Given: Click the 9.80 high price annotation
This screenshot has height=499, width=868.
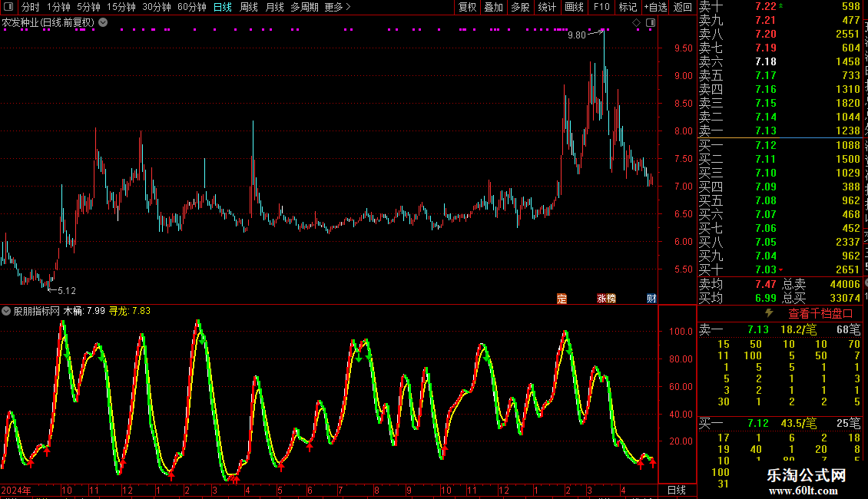Looking at the screenshot, I should [x=576, y=35].
